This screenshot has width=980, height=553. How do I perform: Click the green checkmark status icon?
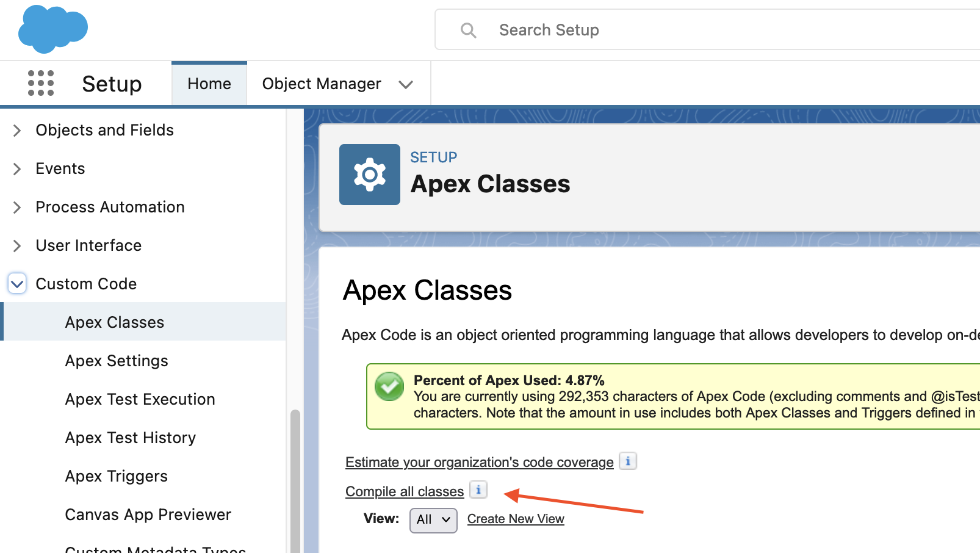point(389,386)
